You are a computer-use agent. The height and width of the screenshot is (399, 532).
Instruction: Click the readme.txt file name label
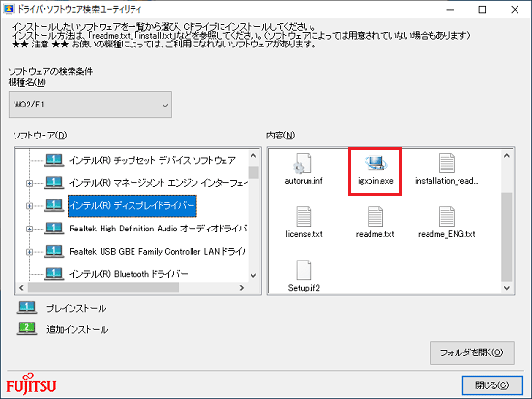[375, 234]
